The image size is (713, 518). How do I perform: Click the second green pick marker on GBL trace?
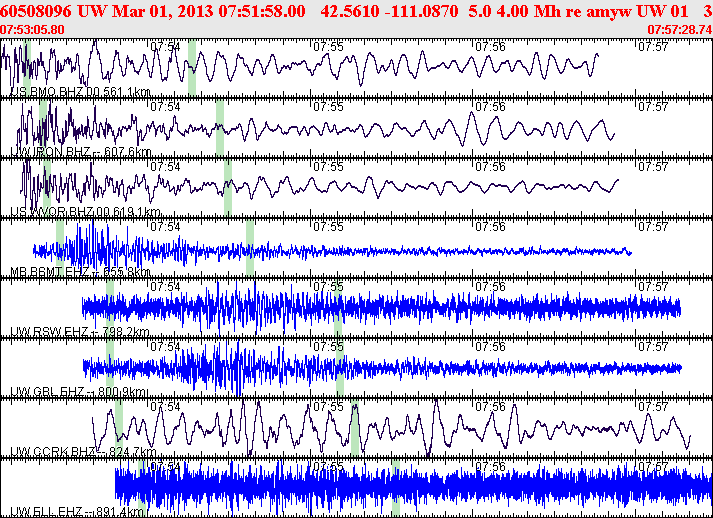click(340, 368)
